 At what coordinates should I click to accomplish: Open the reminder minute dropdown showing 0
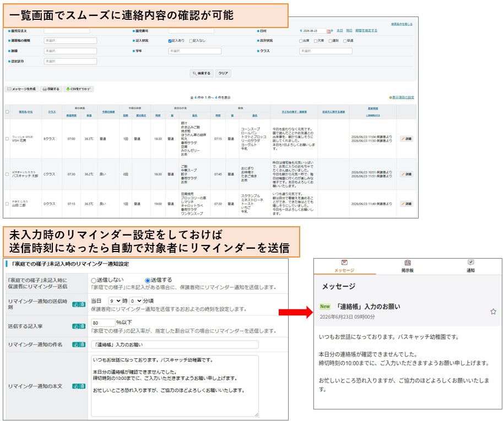pos(136,301)
